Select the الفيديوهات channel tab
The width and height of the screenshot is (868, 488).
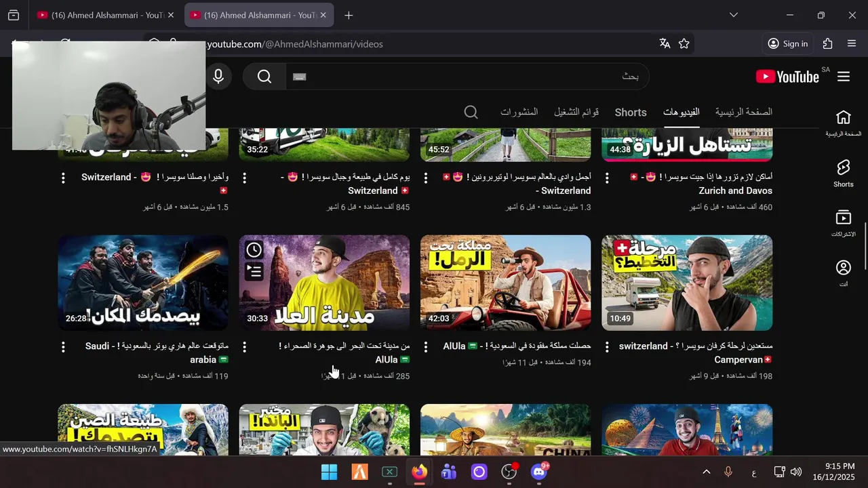pyautogui.click(x=682, y=112)
